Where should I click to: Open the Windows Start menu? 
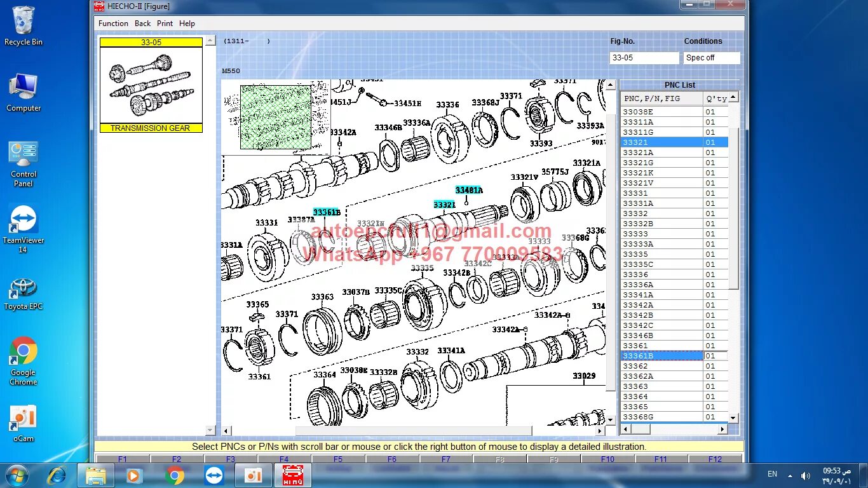pos(17,475)
